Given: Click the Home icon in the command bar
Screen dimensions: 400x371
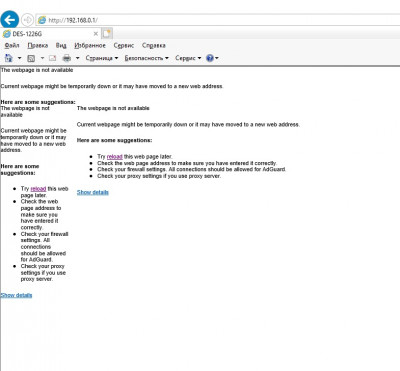Looking at the screenshot, I should pyautogui.click(x=8, y=58).
